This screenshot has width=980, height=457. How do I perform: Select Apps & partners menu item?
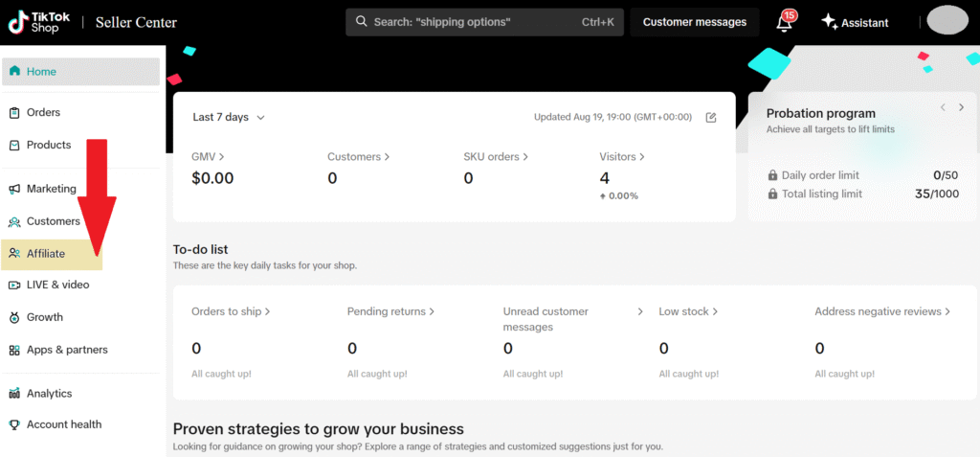(x=66, y=350)
